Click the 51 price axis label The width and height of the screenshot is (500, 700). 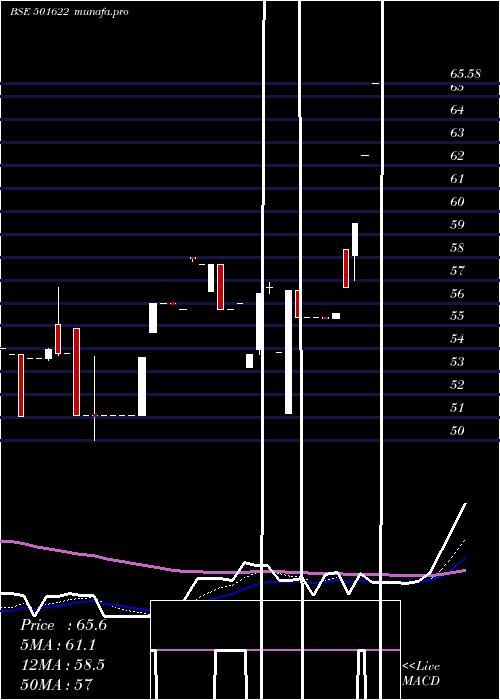tap(457, 408)
